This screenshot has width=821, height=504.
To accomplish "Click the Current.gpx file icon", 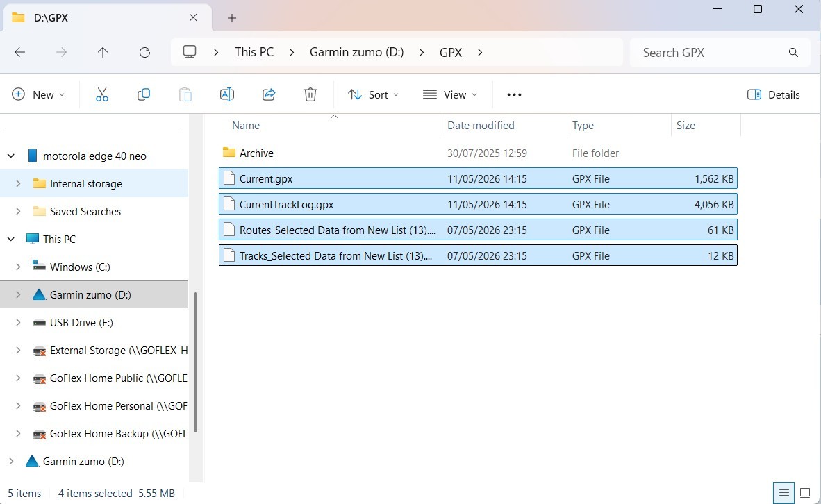I will (229, 178).
